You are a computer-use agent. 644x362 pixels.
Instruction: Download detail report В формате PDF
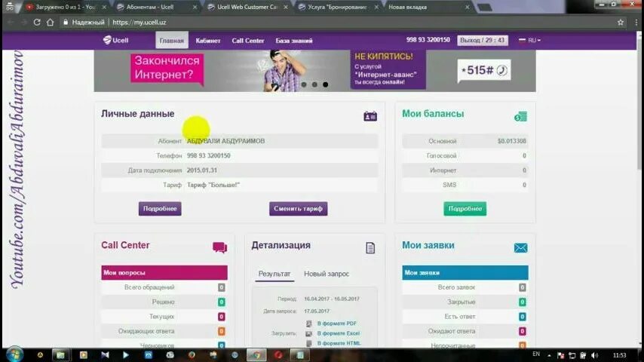pyautogui.click(x=337, y=324)
